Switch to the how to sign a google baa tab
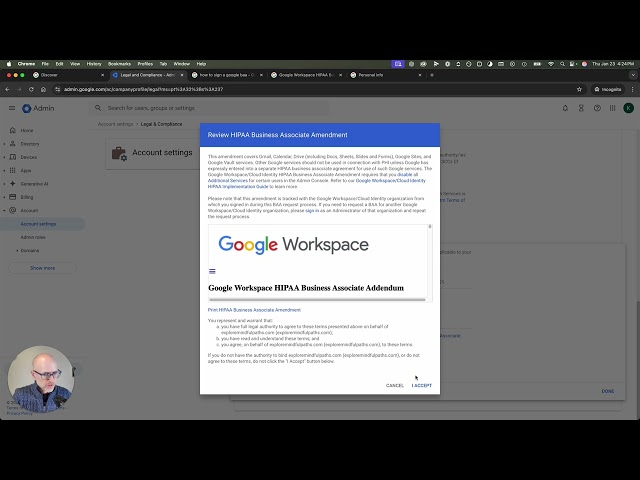Viewport: 640px width, 480px height. point(227,75)
